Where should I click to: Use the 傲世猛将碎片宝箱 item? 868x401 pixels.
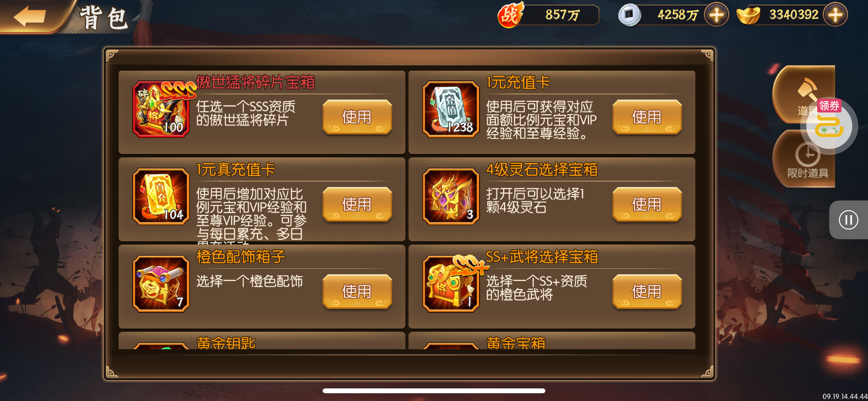pos(357,117)
